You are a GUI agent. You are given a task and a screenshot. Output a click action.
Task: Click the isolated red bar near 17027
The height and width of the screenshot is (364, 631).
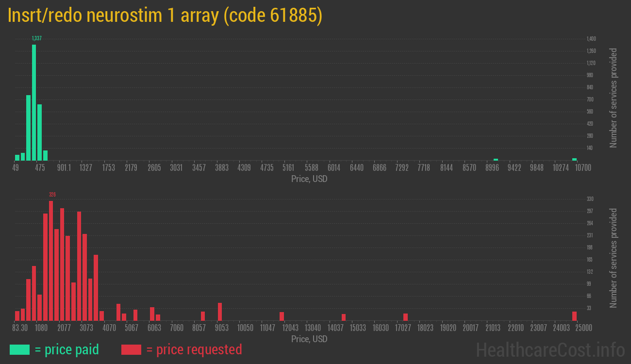(x=405, y=317)
